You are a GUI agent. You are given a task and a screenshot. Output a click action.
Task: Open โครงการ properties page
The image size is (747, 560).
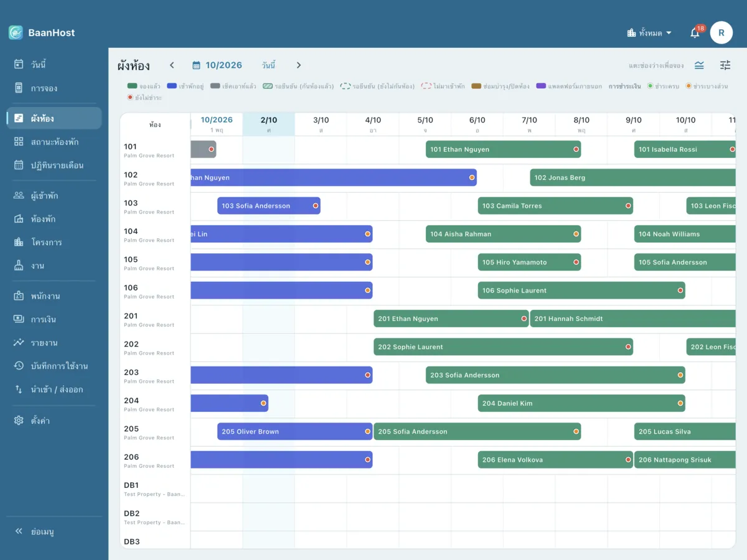point(54,242)
